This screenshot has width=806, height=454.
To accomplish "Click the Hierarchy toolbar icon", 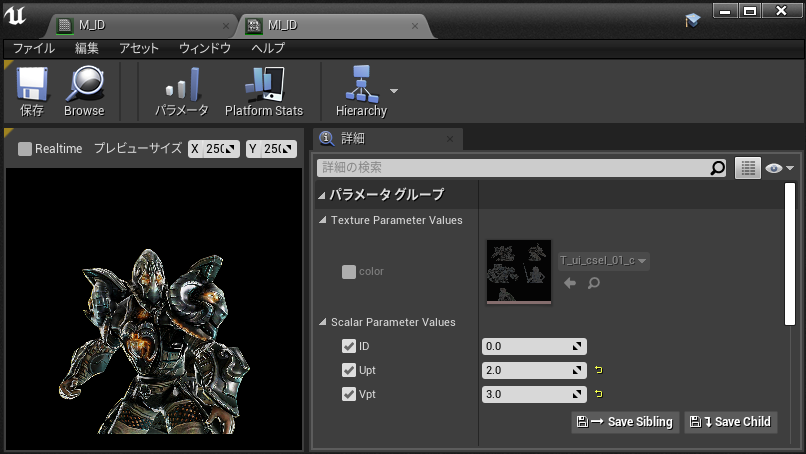I will (361, 83).
